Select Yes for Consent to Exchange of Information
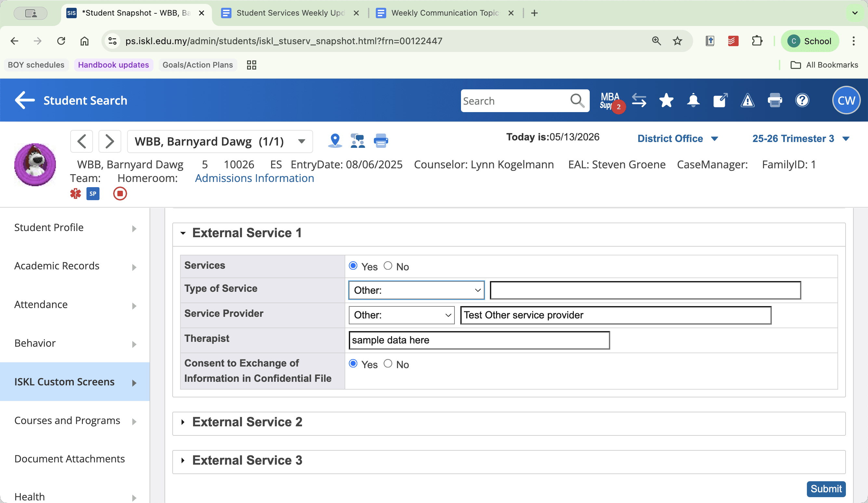The width and height of the screenshot is (868, 503). [353, 364]
